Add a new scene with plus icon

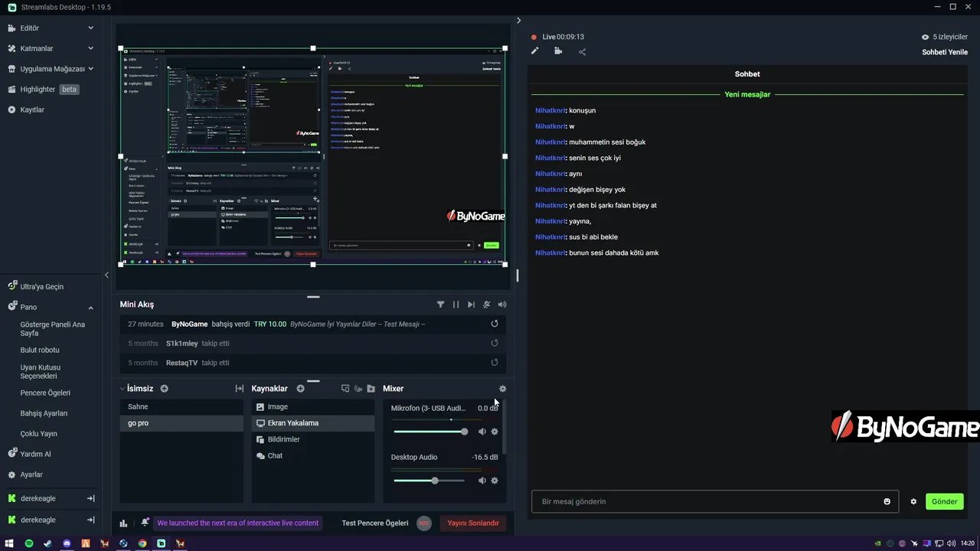pos(164,389)
